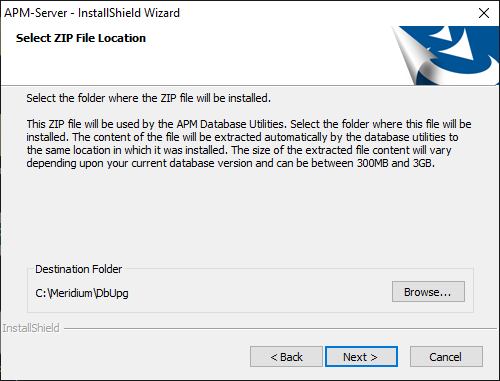500x381 pixels.
Task: Click the InstallShield brand label
Action: tap(31, 328)
